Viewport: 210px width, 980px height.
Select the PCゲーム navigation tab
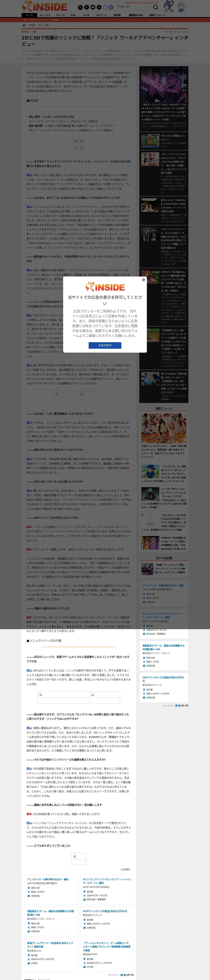coord(102,15)
